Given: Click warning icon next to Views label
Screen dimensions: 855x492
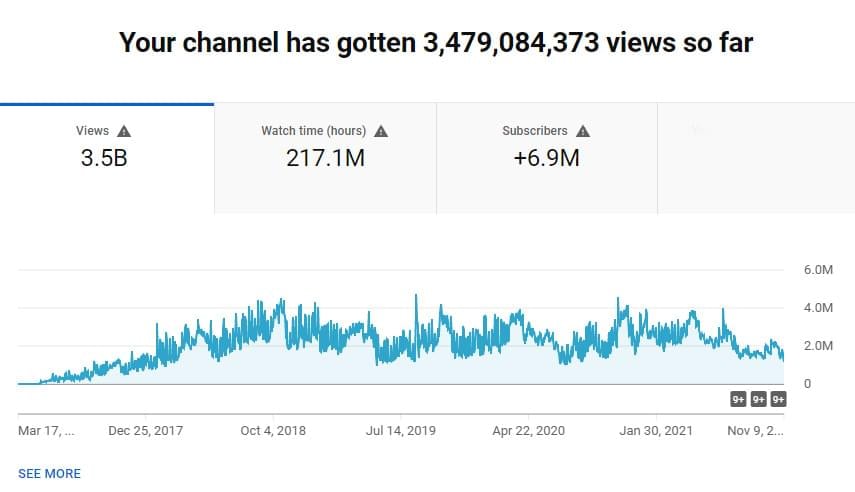Looking at the screenshot, I should [124, 131].
